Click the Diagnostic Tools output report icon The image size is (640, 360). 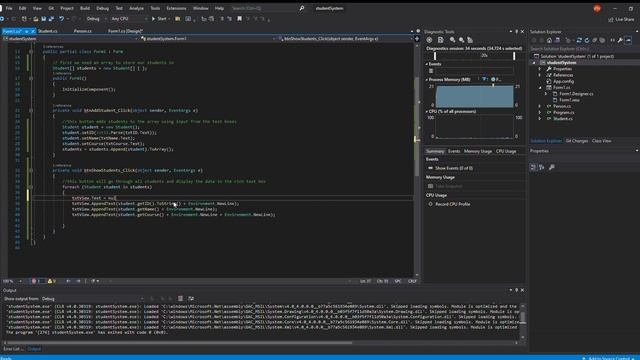440,40
